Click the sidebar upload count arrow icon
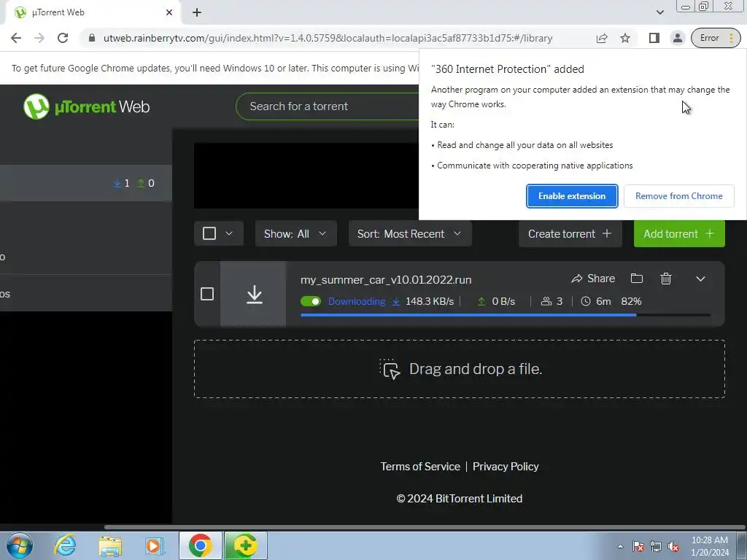747x560 pixels. click(x=141, y=183)
